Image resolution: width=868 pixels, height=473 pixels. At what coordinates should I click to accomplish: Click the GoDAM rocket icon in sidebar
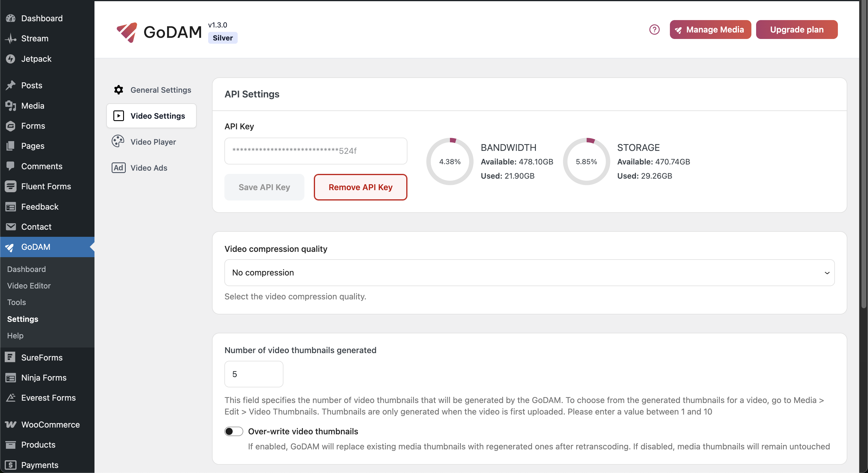click(x=10, y=247)
